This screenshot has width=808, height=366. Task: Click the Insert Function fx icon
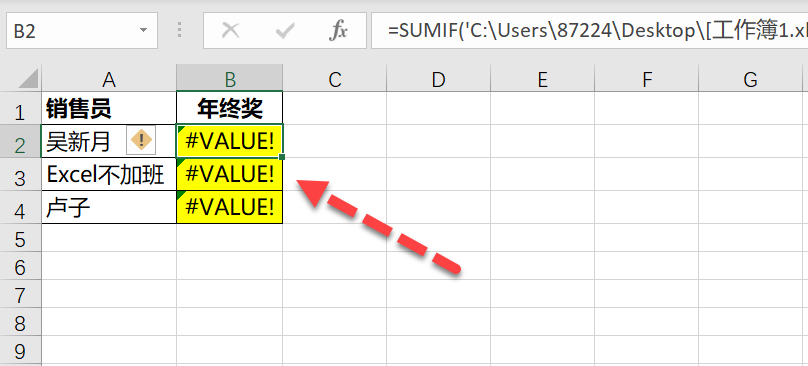pyautogui.click(x=338, y=31)
